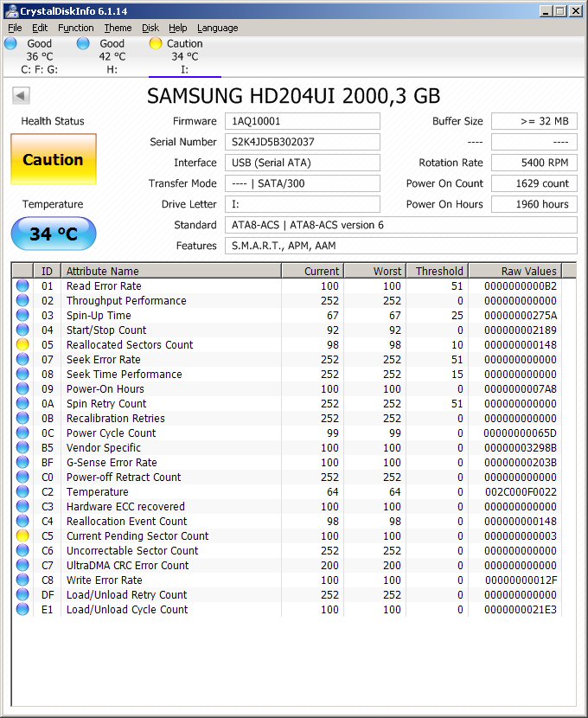Select the Reallocated Sectors Count row text
The image size is (588, 718).
click(x=130, y=345)
